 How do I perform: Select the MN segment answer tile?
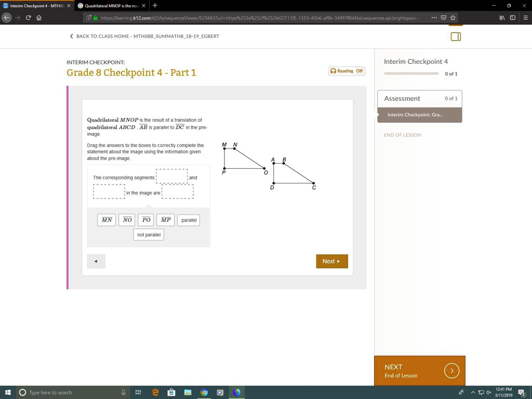[107, 220]
